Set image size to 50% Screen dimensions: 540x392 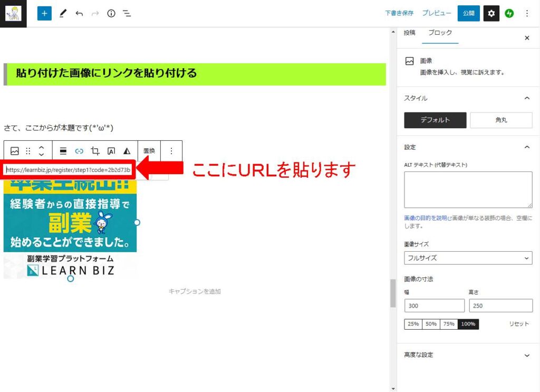coord(431,324)
